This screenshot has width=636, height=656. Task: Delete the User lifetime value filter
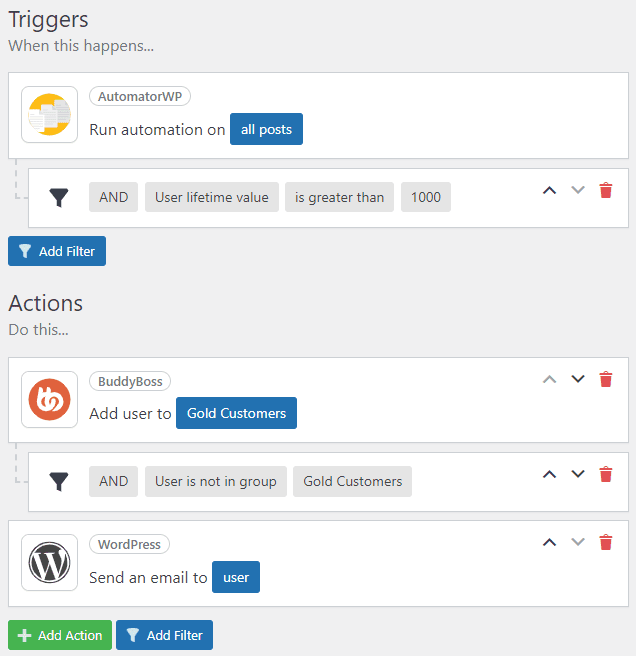pyautogui.click(x=605, y=190)
